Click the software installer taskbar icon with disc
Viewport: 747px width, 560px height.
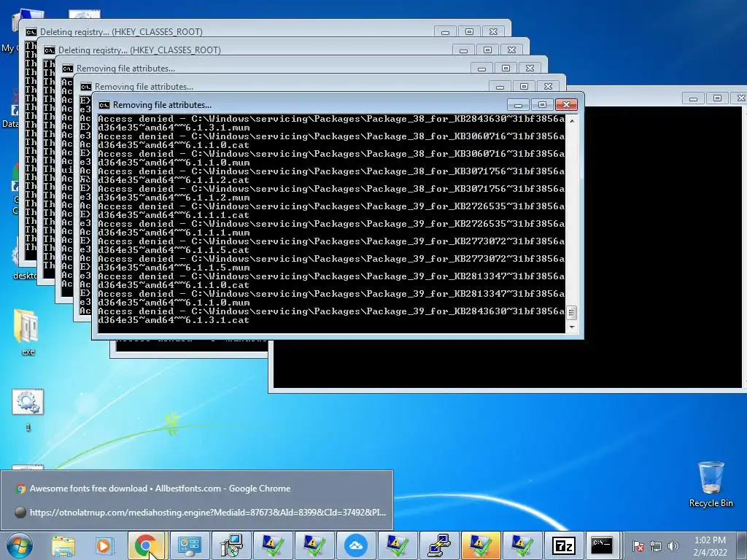click(231, 545)
